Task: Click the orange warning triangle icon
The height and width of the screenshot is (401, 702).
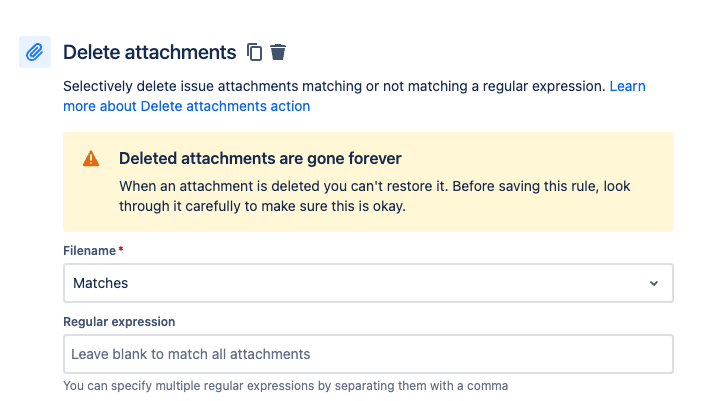Action: [x=91, y=158]
